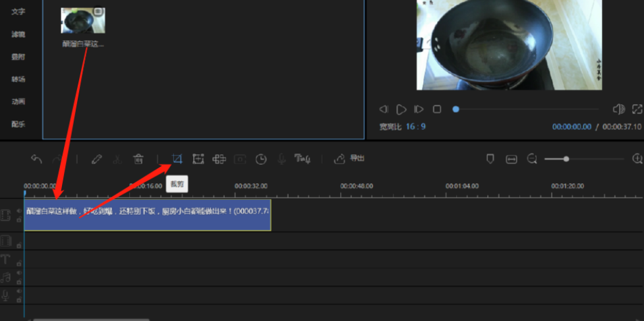Click the fit-timeline-to-width icon
This screenshot has height=321, width=644.
511,159
